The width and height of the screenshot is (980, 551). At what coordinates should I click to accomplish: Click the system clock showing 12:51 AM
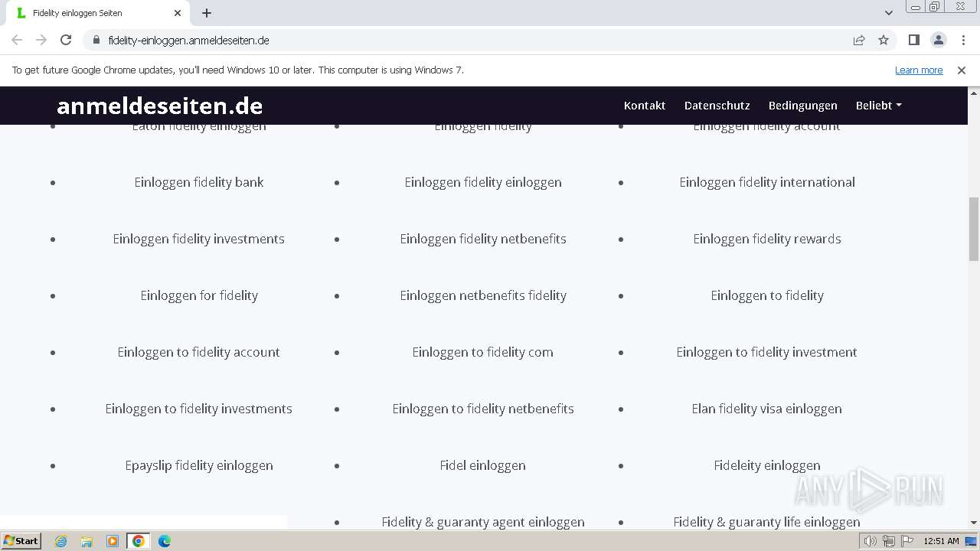tap(941, 541)
